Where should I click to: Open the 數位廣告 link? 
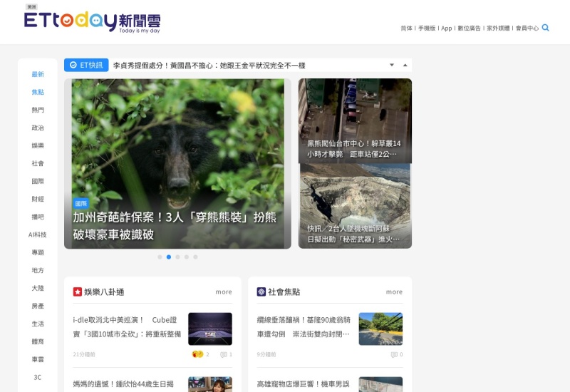click(469, 28)
